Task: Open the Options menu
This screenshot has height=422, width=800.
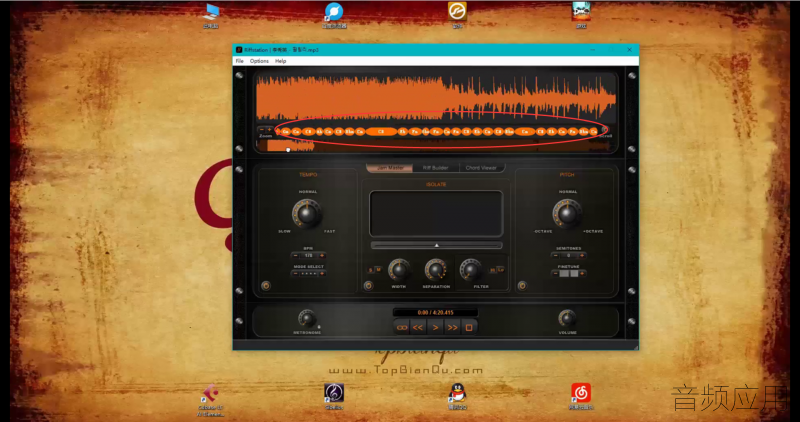Action: (x=259, y=61)
